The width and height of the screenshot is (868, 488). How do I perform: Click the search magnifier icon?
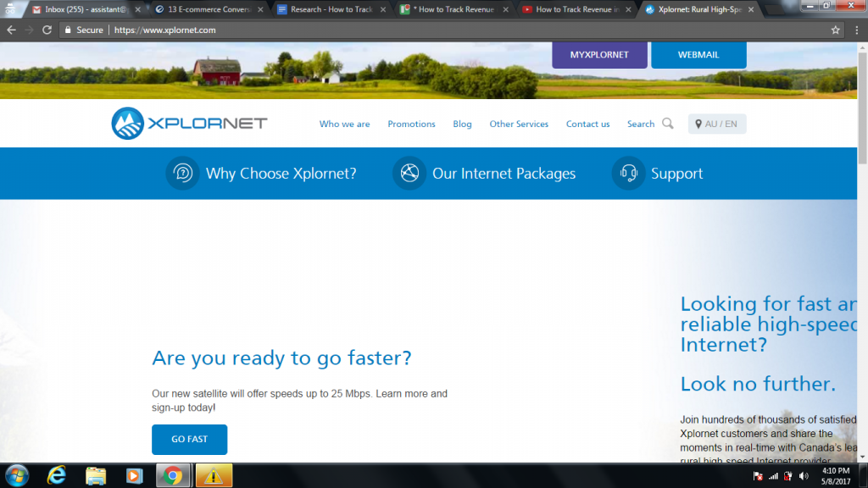668,124
